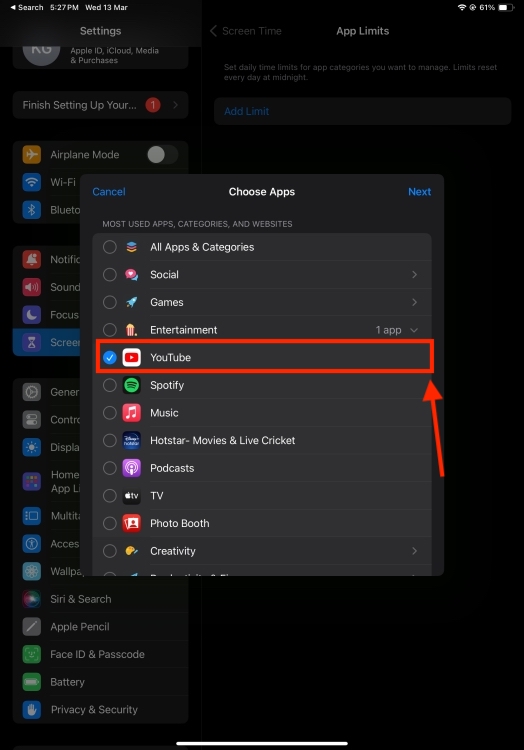Expand the Games category chevron
Viewport: 524px width, 750px height.
(x=415, y=302)
